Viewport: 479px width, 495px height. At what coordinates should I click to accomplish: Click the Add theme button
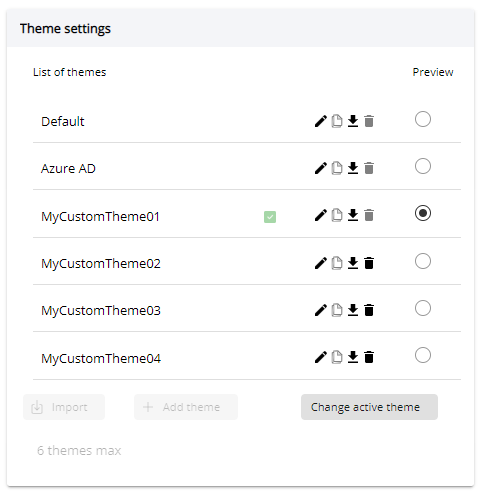click(x=186, y=407)
